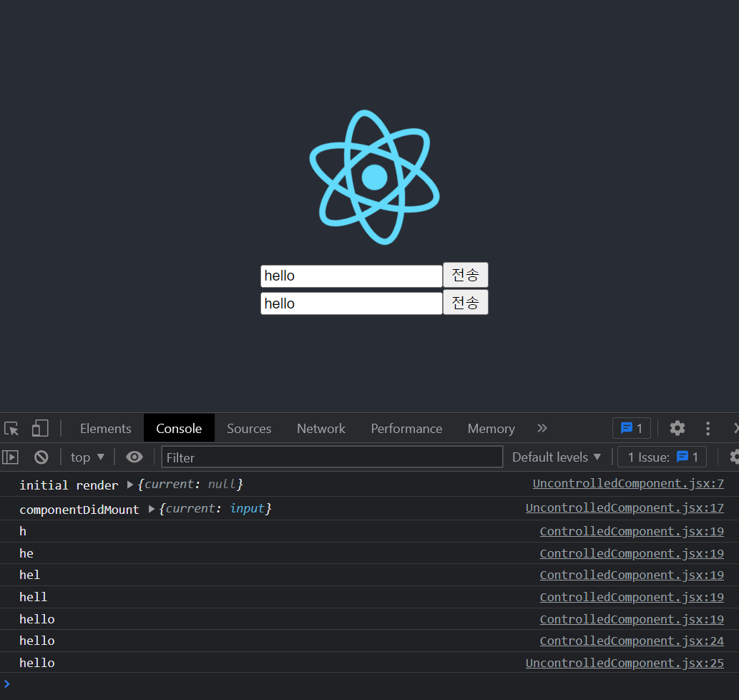This screenshot has height=700, width=739.
Task: Switch to the Network tab
Action: coord(321,429)
